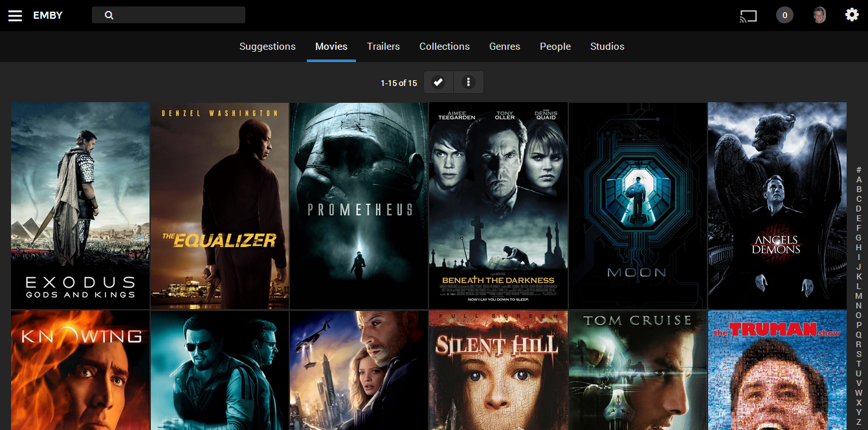Viewport: 868px width, 430px height.
Task: Open the Studios tab
Action: point(607,47)
